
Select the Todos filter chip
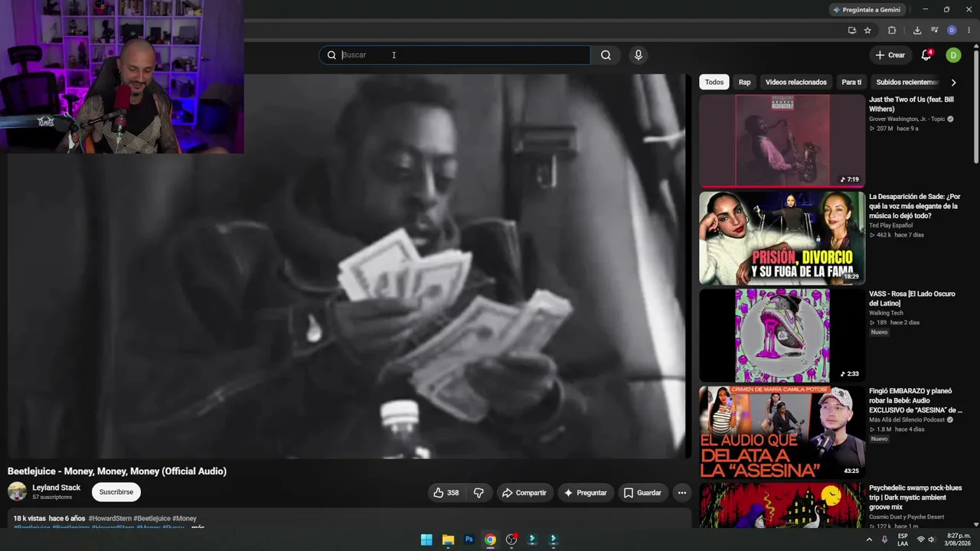click(714, 82)
